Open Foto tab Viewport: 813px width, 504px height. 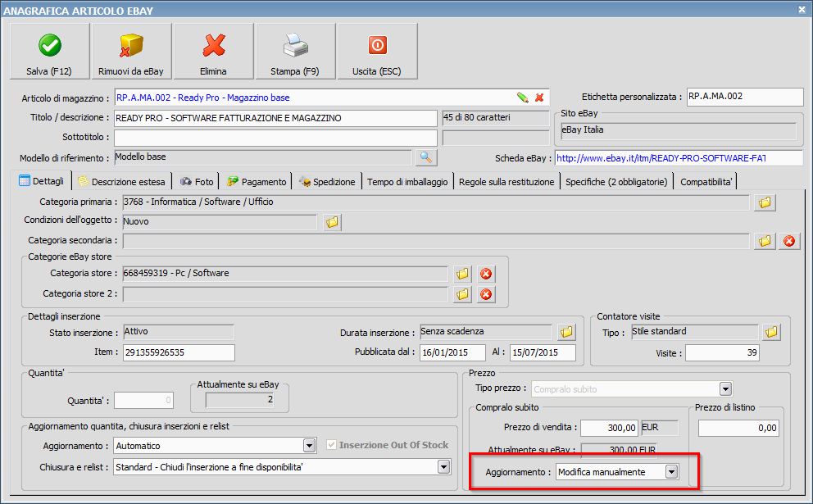coord(197,182)
